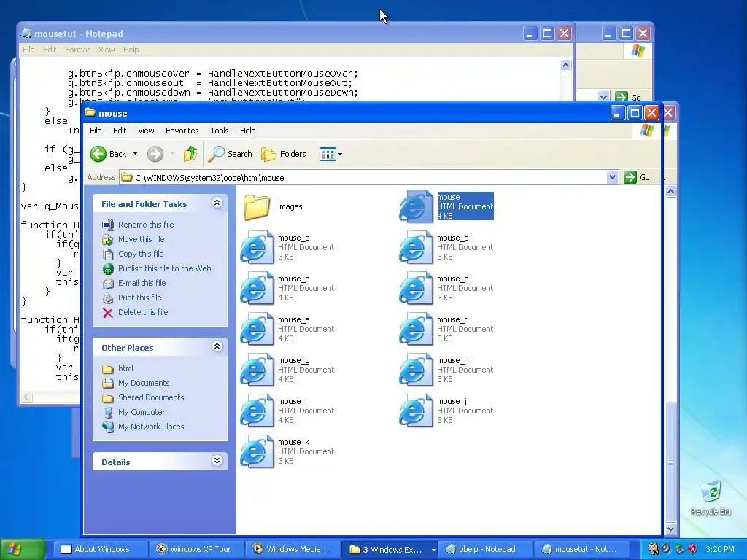Image resolution: width=747 pixels, height=560 pixels.
Task: Click Notepad's vertical scroll up arrow
Action: (x=565, y=65)
